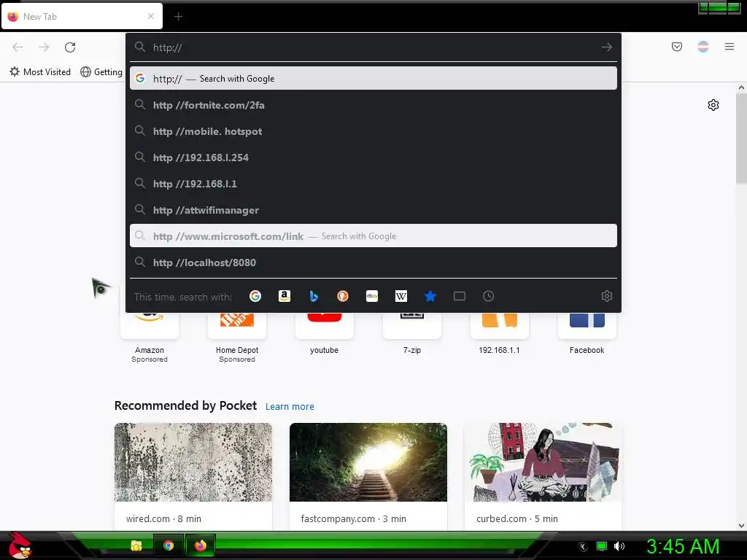
Task: Search history using the clock icon
Action: tap(488, 296)
